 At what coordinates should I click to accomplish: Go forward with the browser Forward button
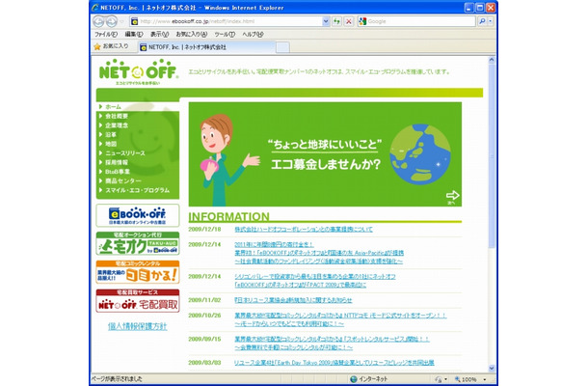pos(112,21)
